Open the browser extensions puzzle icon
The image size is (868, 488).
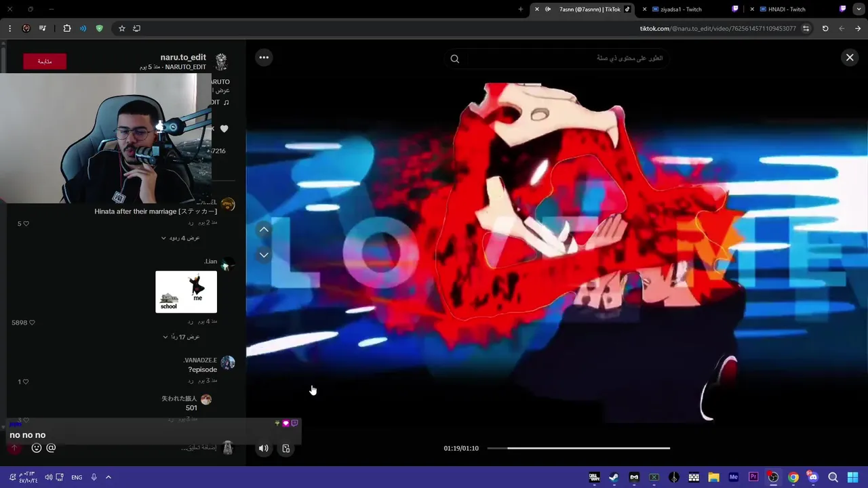click(x=66, y=28)
